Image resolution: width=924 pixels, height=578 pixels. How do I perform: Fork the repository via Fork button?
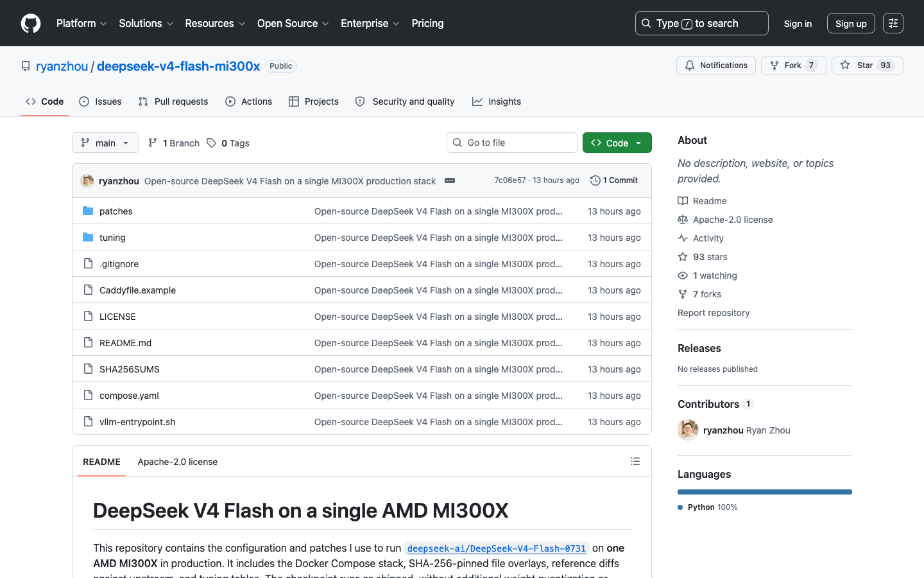coord(794,66)
